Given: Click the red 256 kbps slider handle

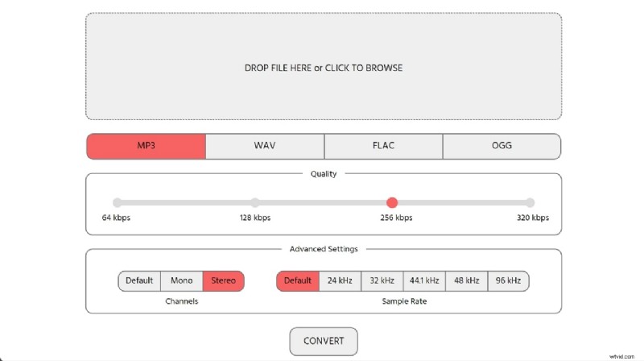Looking at the screenshot, I should [x=392, y=202].
